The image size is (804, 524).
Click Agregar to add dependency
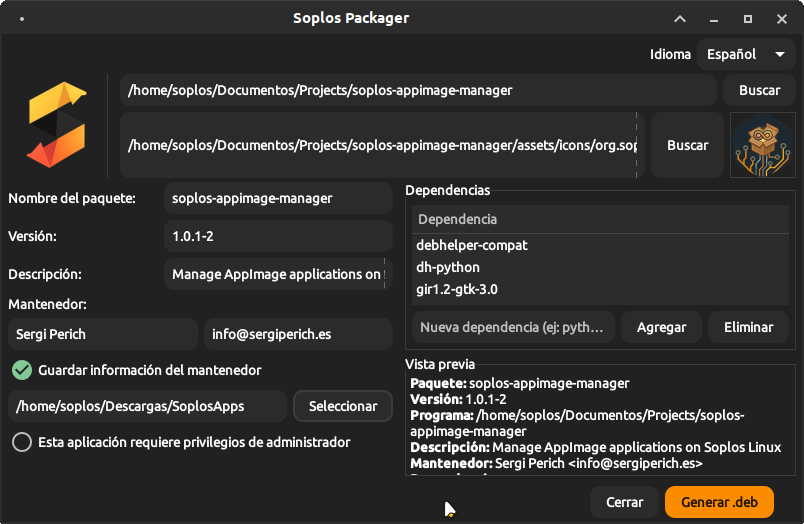tap(661, 327)
